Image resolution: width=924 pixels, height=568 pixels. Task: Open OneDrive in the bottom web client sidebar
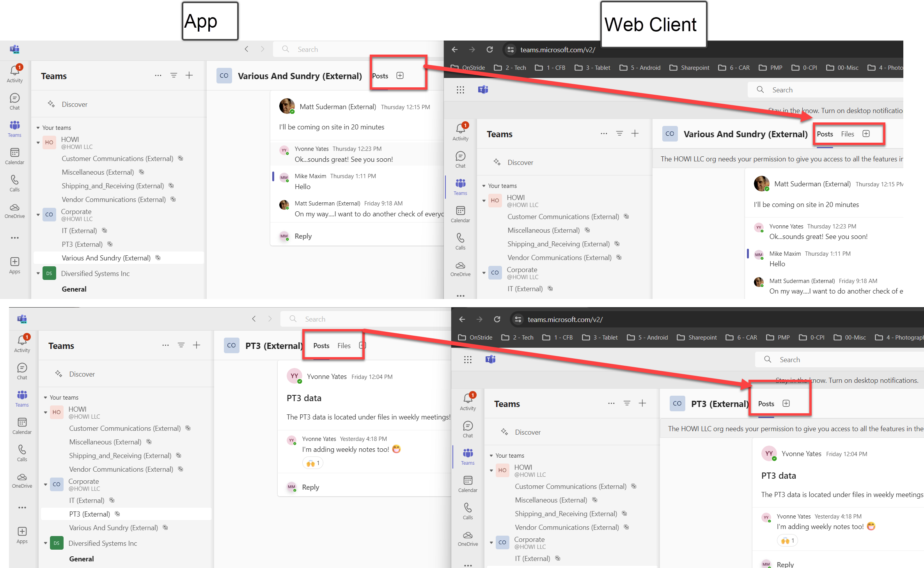click(468, 538)
